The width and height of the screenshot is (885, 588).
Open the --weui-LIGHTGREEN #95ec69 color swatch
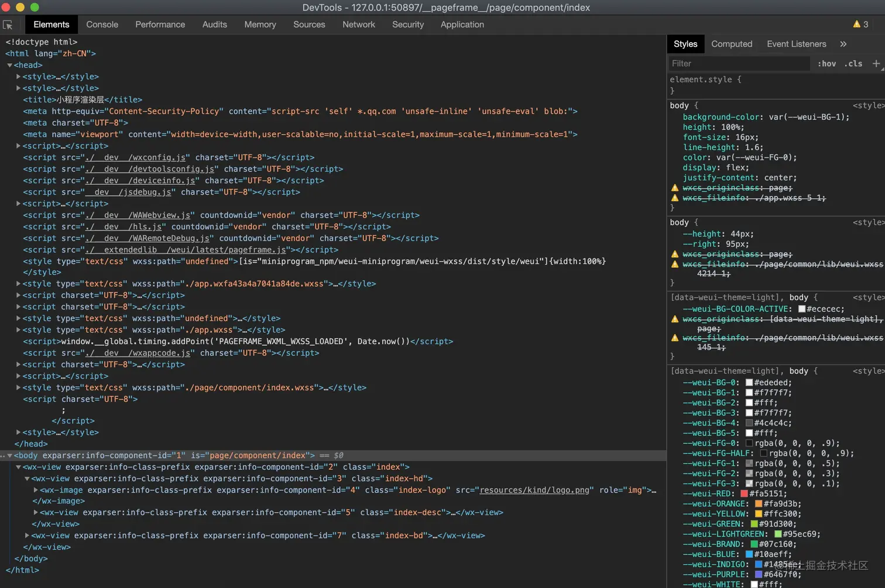click(x=778, y=534)
